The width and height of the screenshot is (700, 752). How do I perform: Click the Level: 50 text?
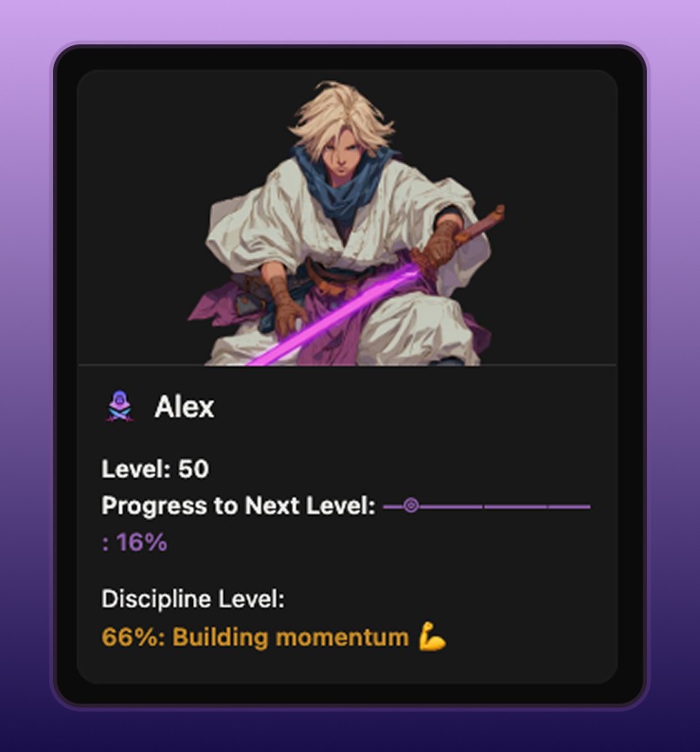155,469
